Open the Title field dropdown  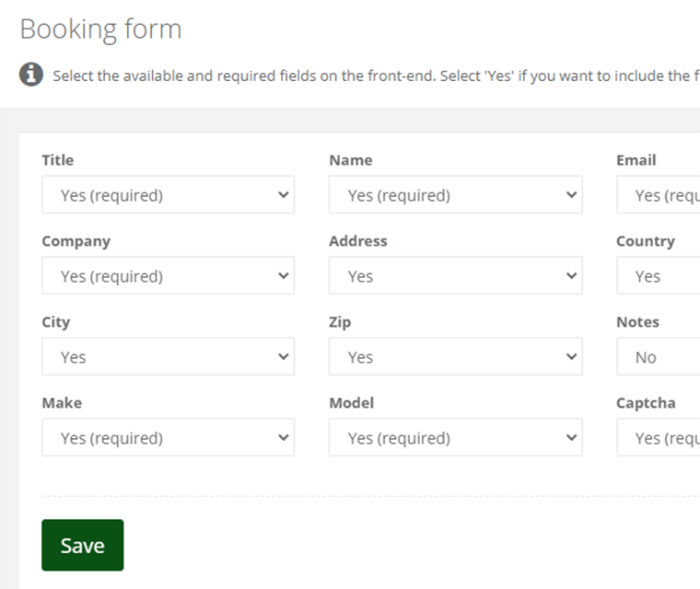(168, 194)
